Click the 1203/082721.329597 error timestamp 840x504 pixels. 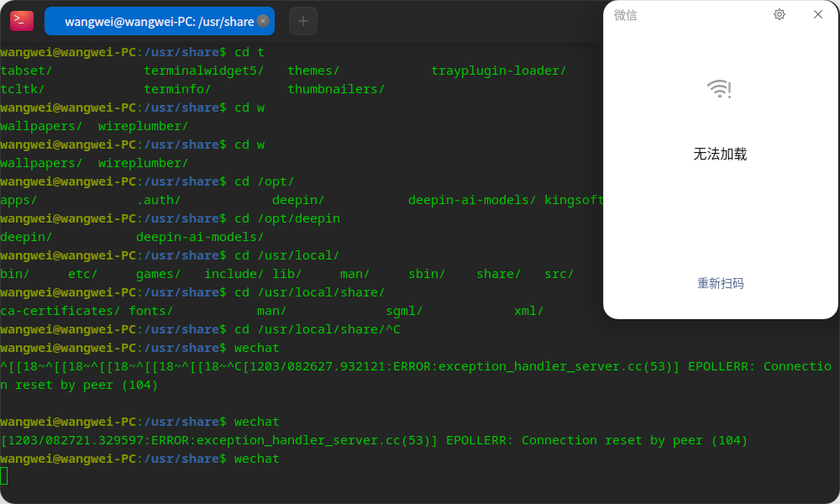point(76,440)
